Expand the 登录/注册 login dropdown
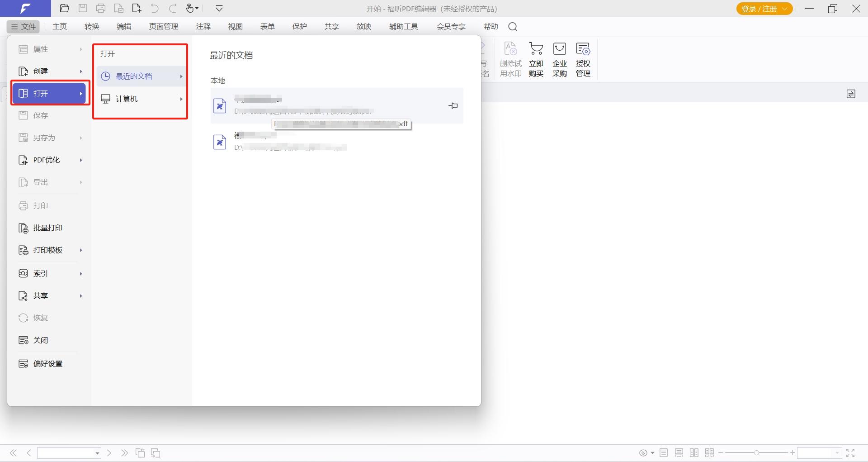 click(x=764, y=9)
